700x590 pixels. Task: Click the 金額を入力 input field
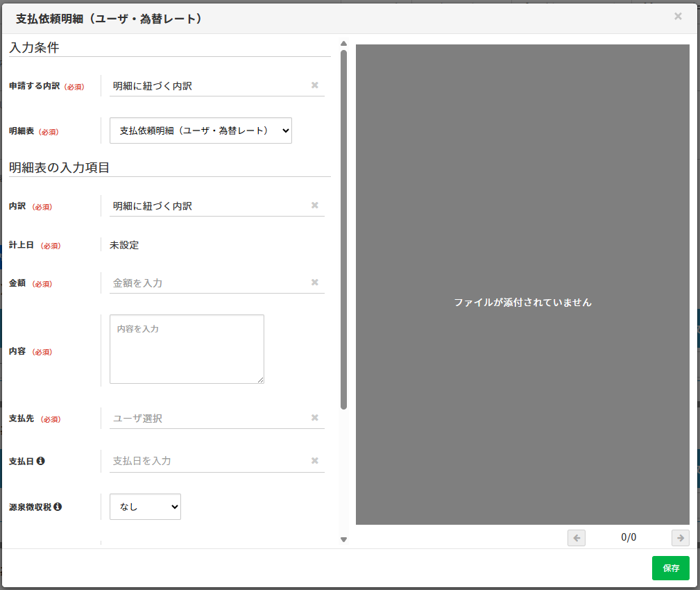(208, 283)
